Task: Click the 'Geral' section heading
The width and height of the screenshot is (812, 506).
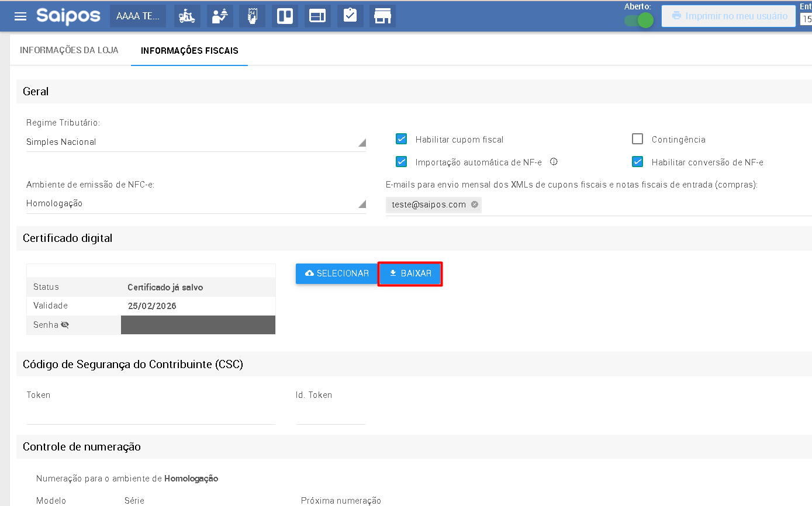Action: click(36, 92)
